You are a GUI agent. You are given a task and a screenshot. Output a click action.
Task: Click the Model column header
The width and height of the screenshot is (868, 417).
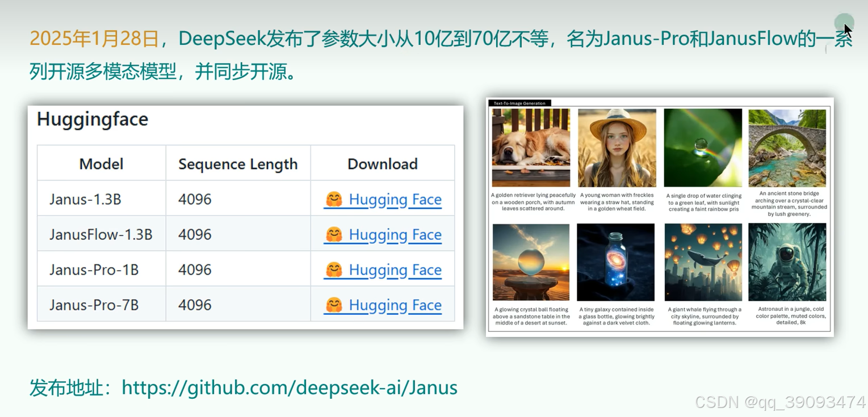tap(102, 164)
